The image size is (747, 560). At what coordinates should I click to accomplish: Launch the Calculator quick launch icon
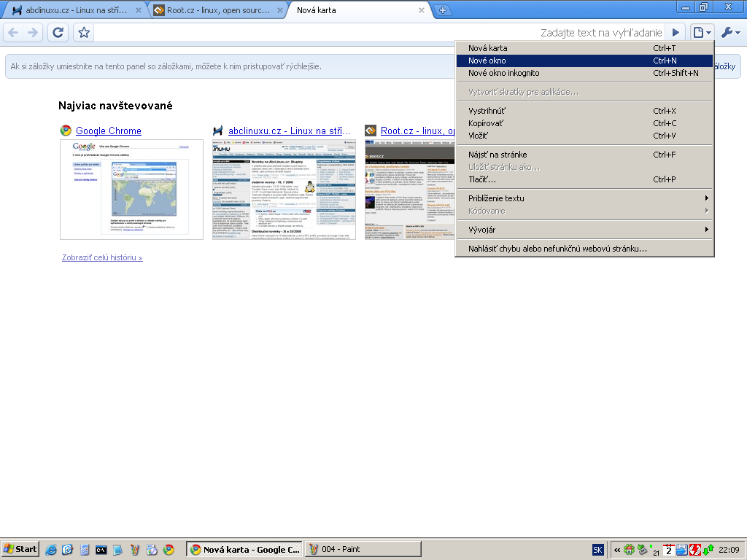click(x=85, y=550)
